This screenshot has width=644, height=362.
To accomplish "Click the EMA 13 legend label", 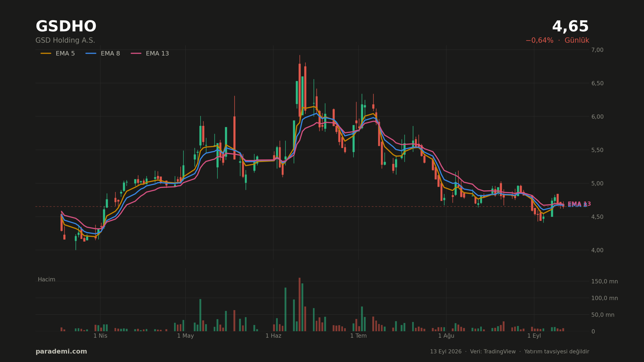I will pos(157,53).
